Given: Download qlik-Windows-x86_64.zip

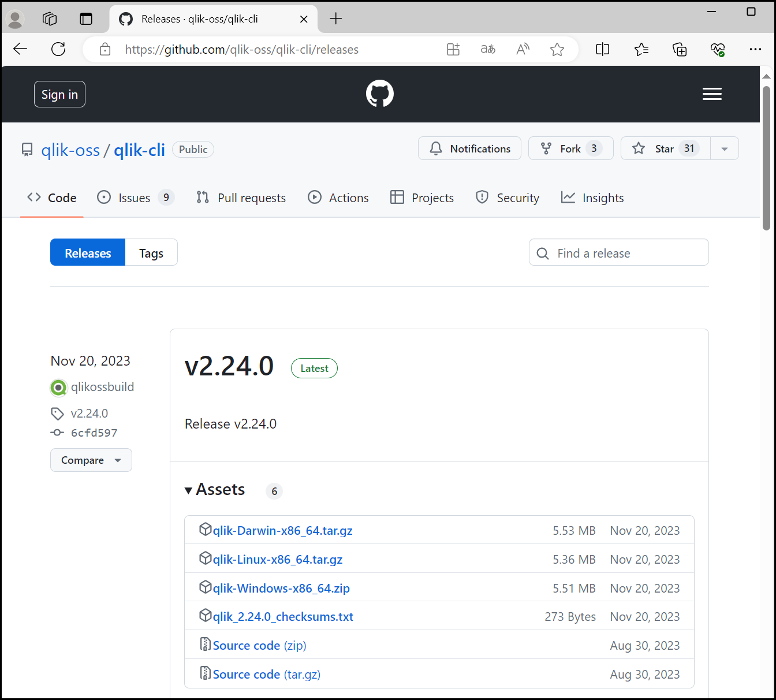Looking at the screenshot, I should tap(281, 588).
